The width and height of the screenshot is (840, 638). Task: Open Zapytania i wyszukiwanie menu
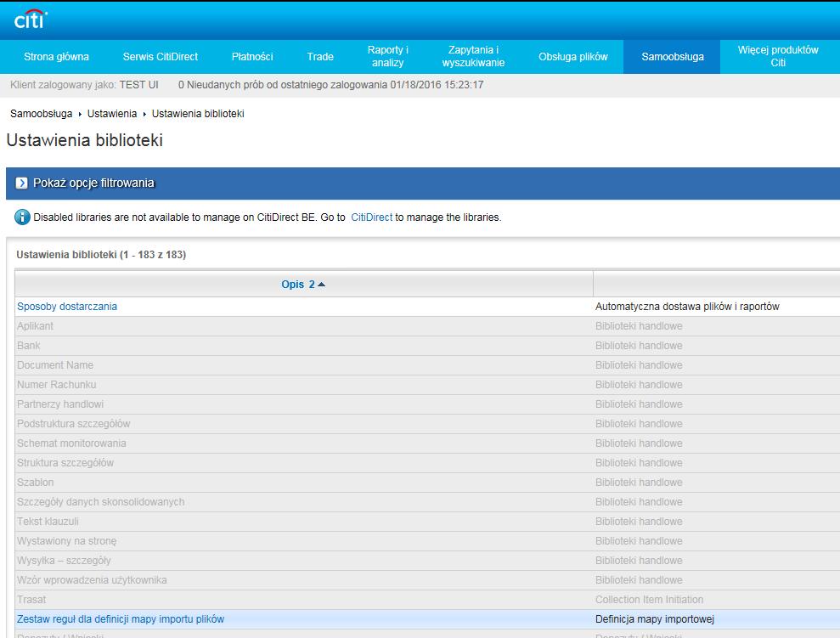474,56
